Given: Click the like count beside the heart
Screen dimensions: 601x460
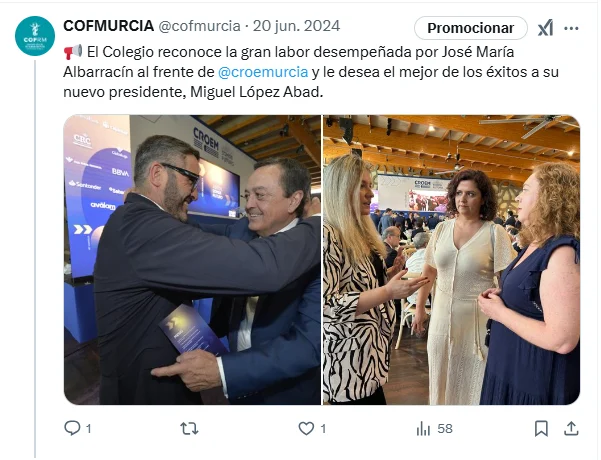Looking at the screenshot, I should click(323, 429).
